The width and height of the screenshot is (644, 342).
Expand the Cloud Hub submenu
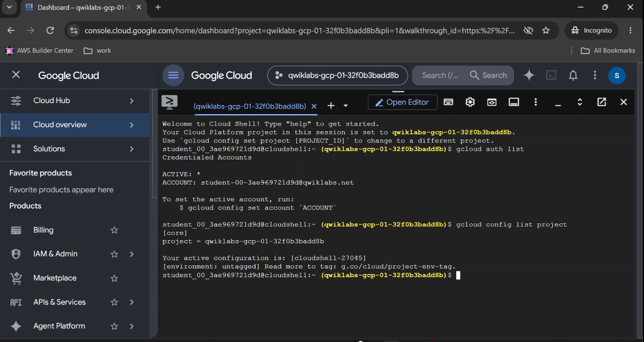[132, 101]
